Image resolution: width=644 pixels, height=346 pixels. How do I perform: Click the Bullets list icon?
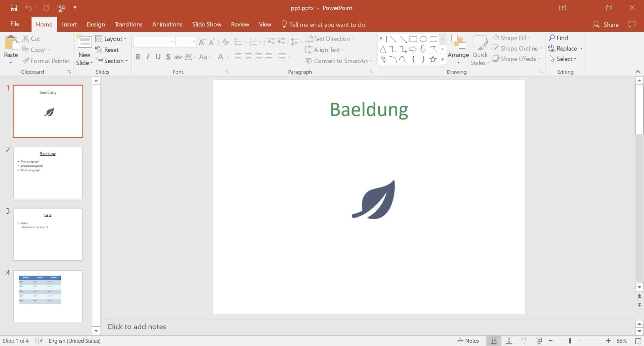tap(238, 42)
